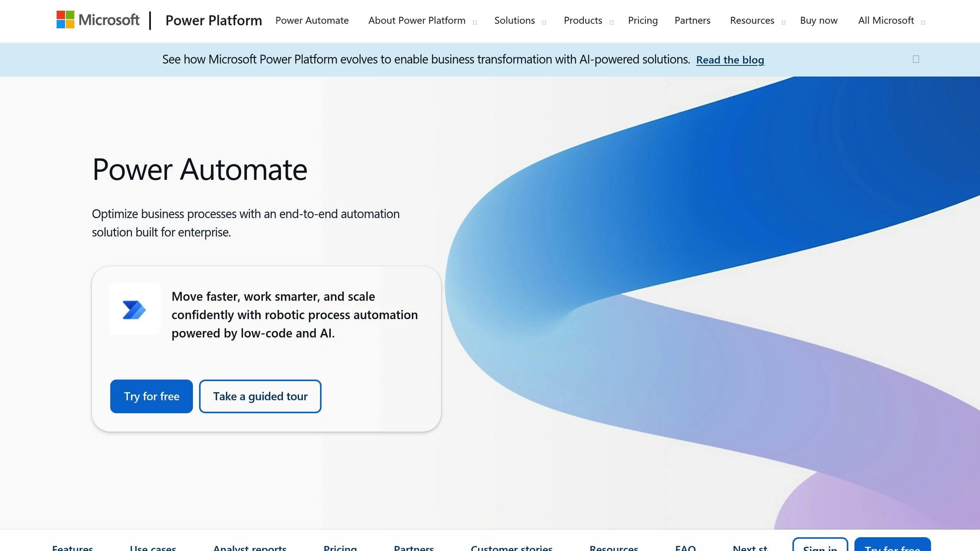Click the Try for free button
This screenshot has width=980, height=551.
pyautogui.click(x=151, y=396)
